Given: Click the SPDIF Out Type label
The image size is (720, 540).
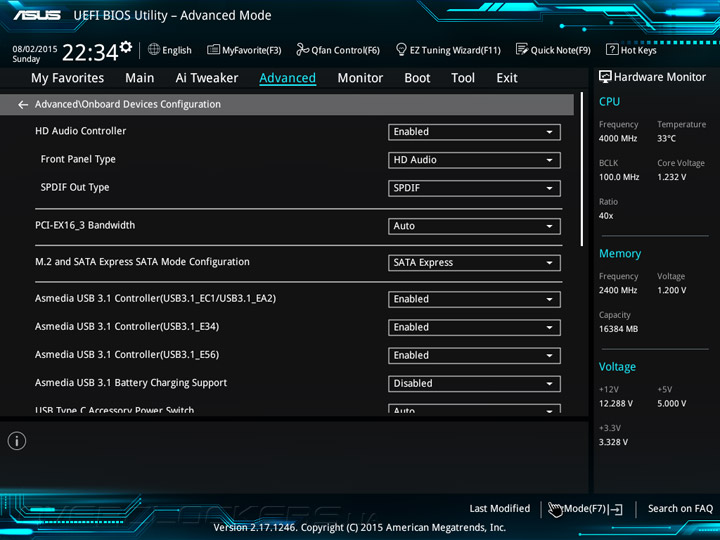Looking at the screenshot, I should tap(75, 187).
